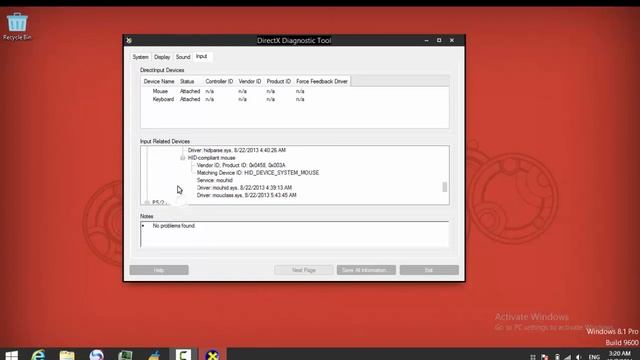Click the volume tray icon

coord(578,357)
